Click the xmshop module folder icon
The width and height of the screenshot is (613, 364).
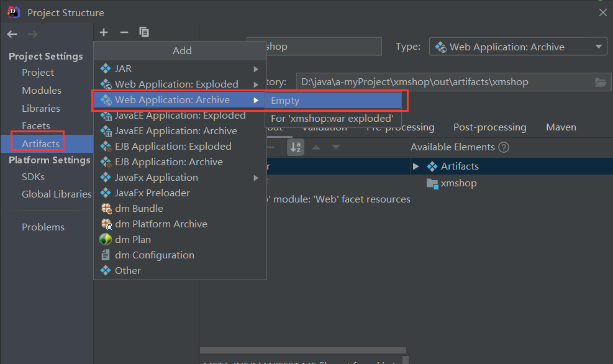coord(432,183)
